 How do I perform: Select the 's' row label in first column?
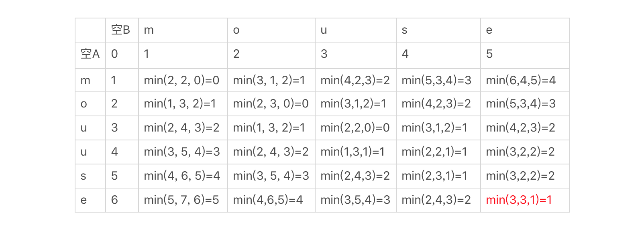point(84,176)
